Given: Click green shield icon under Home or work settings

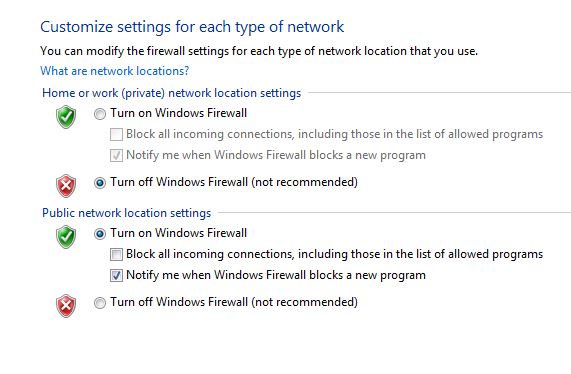Looking at the screenshot, I should tap(66, 117).
